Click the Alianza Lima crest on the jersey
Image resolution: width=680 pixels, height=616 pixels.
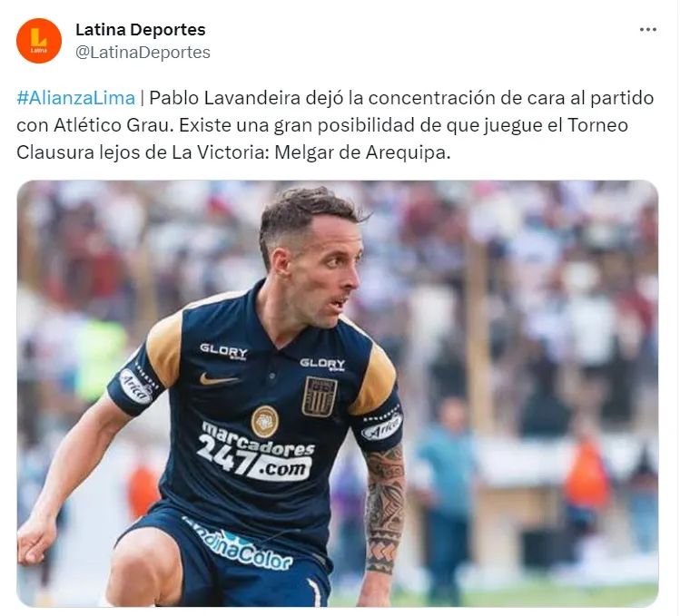[320, 396]
